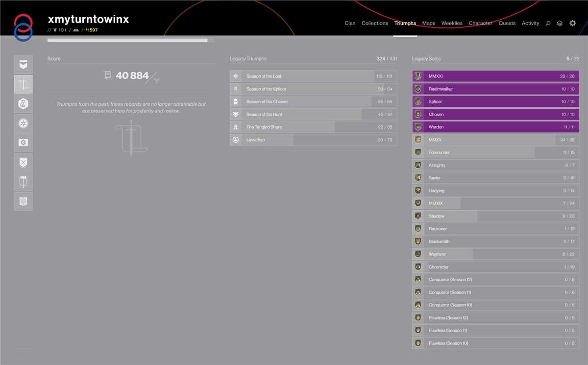Select the hexagon hourglass sidebar icon

tap(24, 103)
